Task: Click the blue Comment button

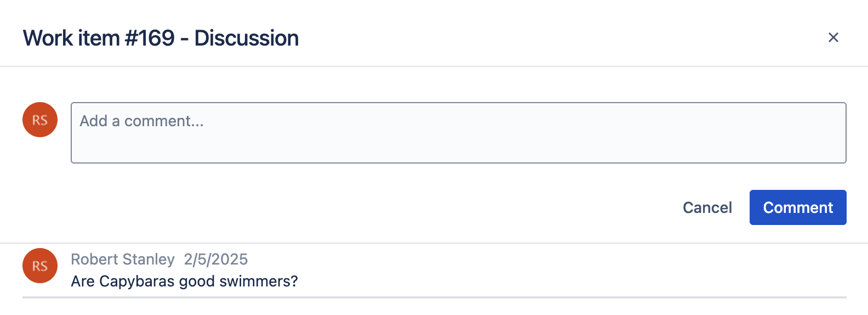Action: 797,207
